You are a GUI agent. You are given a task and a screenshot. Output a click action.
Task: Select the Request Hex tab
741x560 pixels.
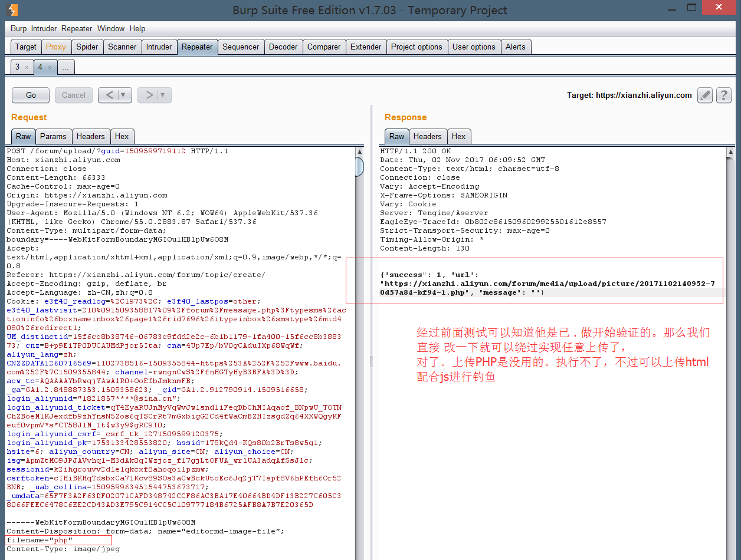pyautogui.click(x=122, y=136)
